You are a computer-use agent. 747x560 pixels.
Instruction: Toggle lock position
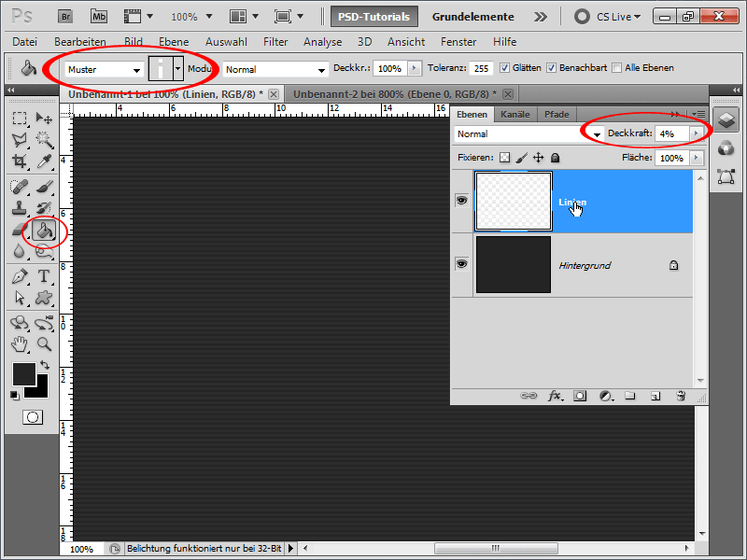[539, 158]
